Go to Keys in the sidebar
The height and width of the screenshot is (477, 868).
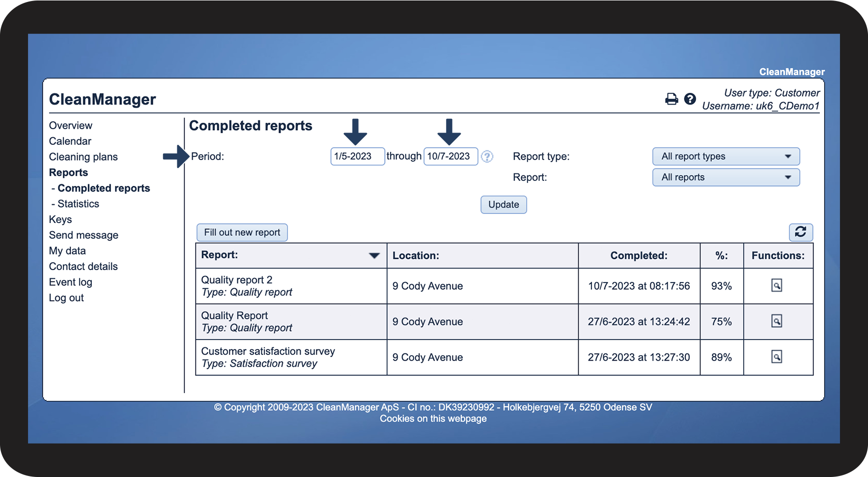click(x=60, y=220)
